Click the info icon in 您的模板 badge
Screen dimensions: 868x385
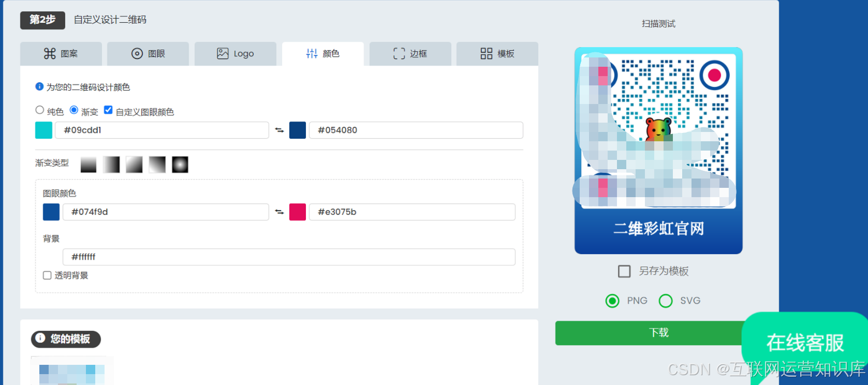(40, 338)
